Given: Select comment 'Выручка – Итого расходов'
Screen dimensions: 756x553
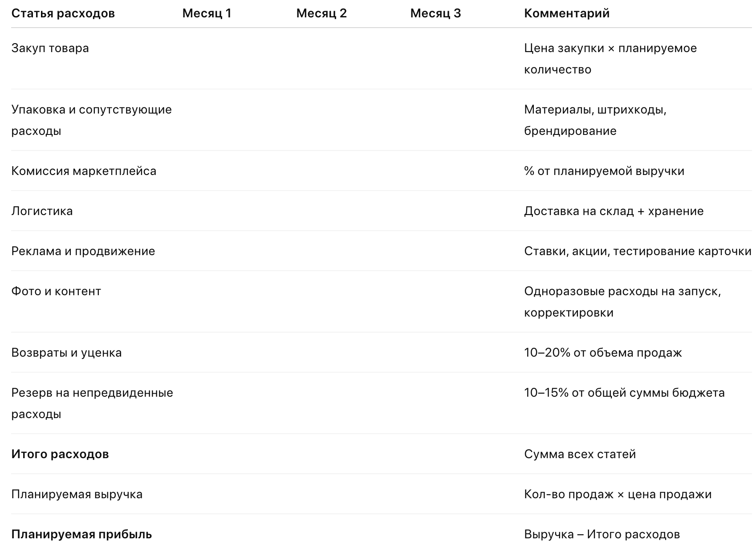Looking at the screenshot, I should (602, 534).
